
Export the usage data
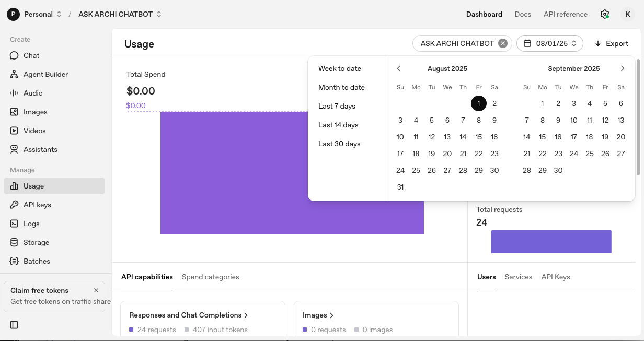611,43
